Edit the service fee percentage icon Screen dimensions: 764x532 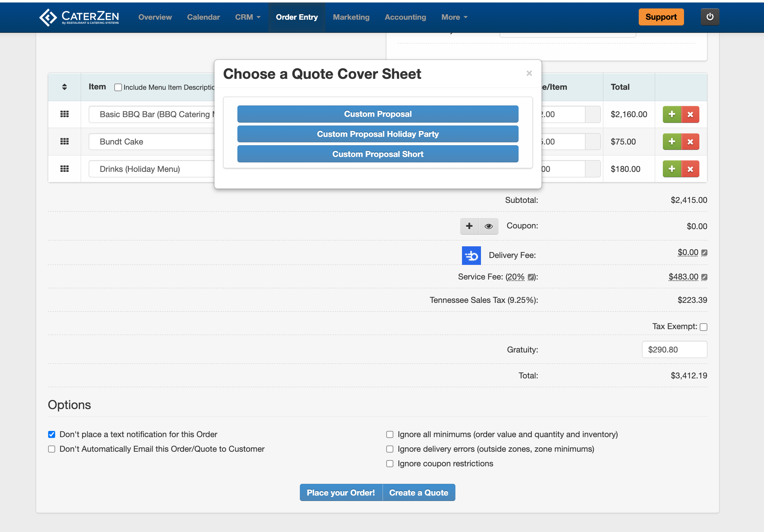tap(531, 277)
